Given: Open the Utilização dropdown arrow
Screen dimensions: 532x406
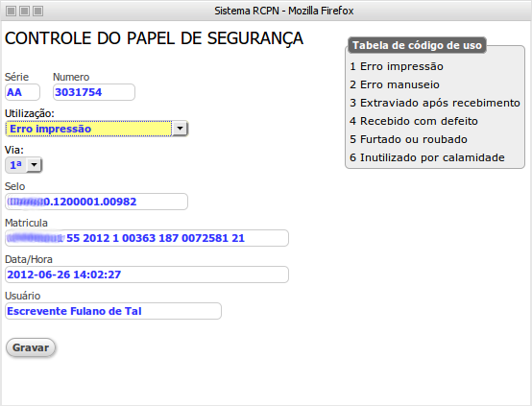Looking at the screenshot, I should coord(181,129).
